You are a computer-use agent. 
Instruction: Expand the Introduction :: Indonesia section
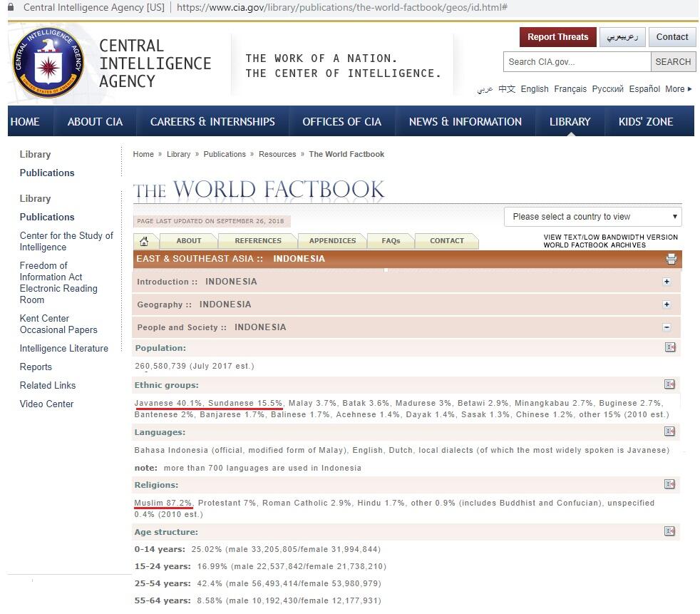coord(666,282)
